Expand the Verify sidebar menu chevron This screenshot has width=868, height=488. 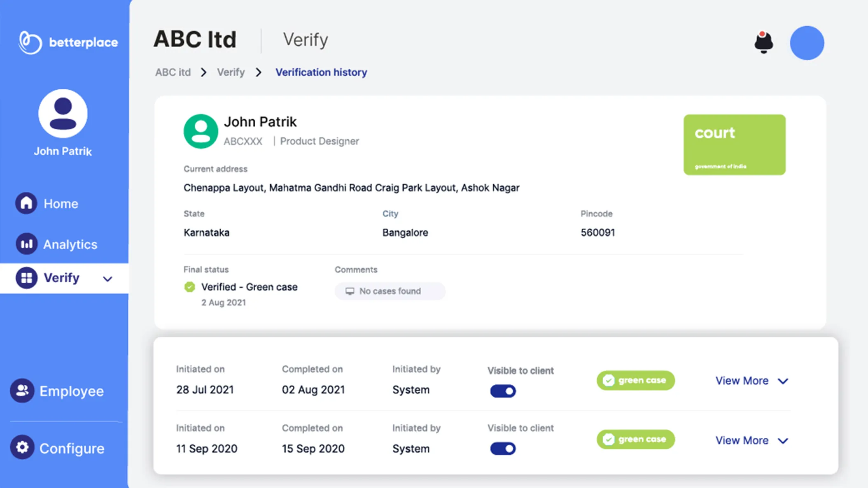[107, 279]
